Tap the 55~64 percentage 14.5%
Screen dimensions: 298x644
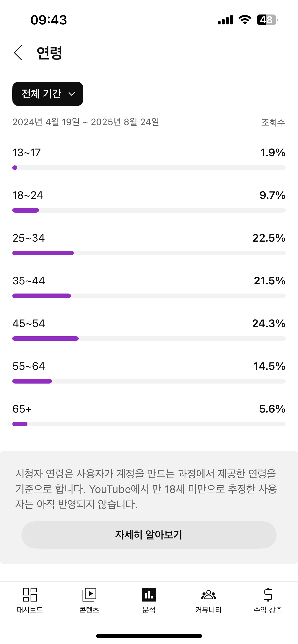(x=269, y=366)
